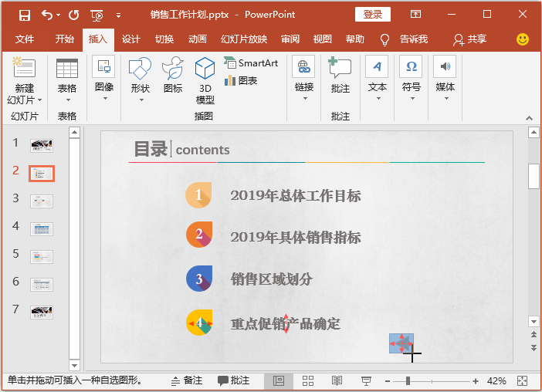Select slide 5 thumbnail
Viewport: 542px width, 392px height.
tap(42, 257)
